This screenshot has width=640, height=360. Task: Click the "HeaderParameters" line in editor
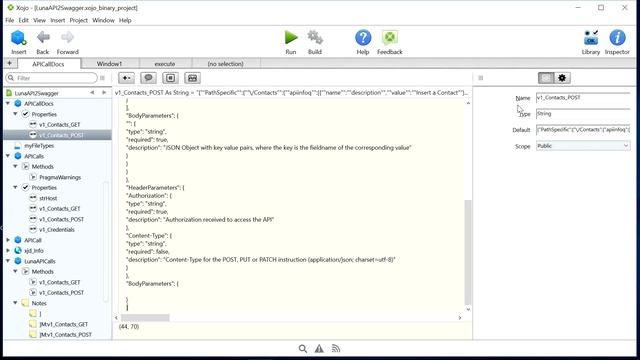click(155, 187)
